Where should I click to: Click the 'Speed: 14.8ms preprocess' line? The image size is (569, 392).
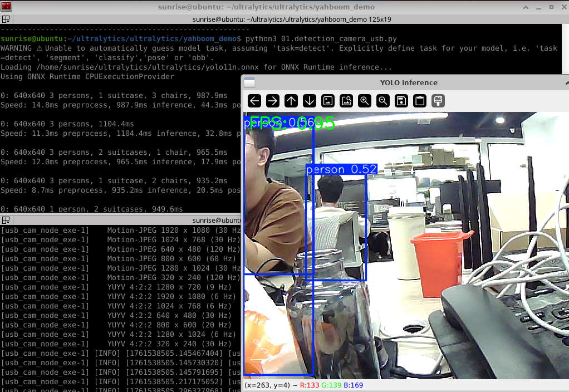pyautogui.click(x=120, y=105)
